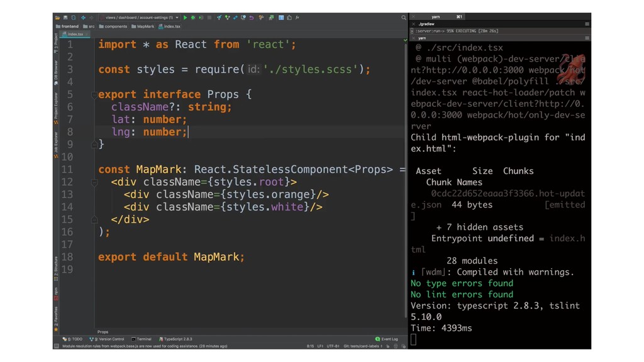Open the DB Browser side panel
Screen dimensions: 644x362
coord(56,72)
